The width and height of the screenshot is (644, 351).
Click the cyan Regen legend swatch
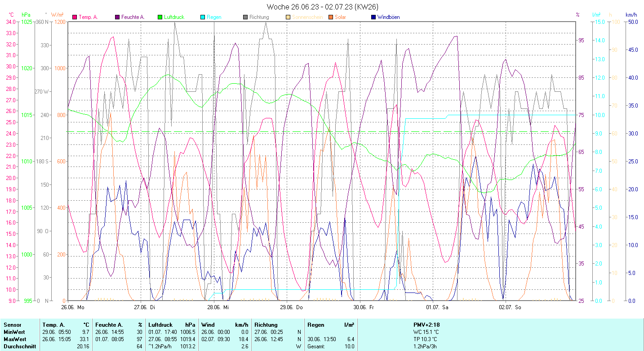pyautogui.click(x=203, y=18)
